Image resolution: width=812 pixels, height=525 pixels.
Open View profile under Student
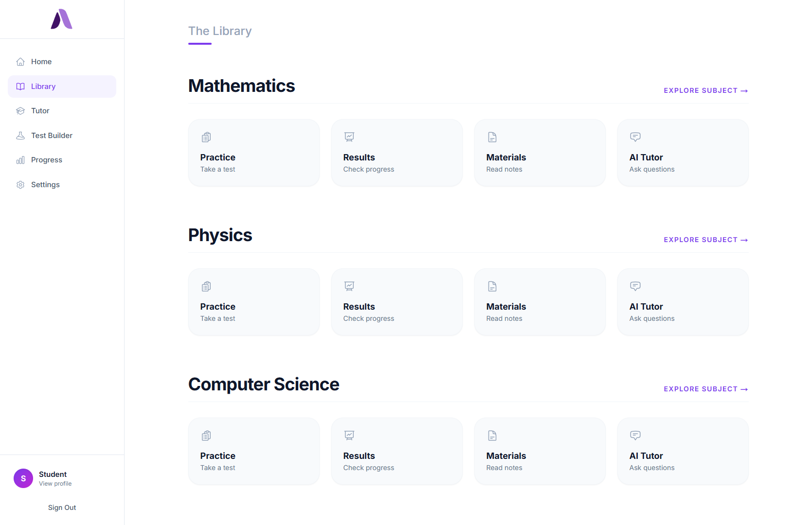click(x=54, y=484)
